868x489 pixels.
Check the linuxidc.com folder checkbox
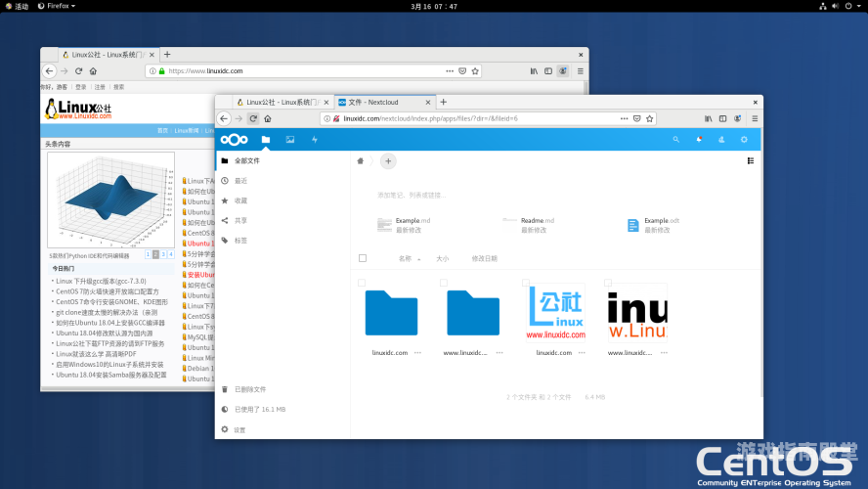362,283
